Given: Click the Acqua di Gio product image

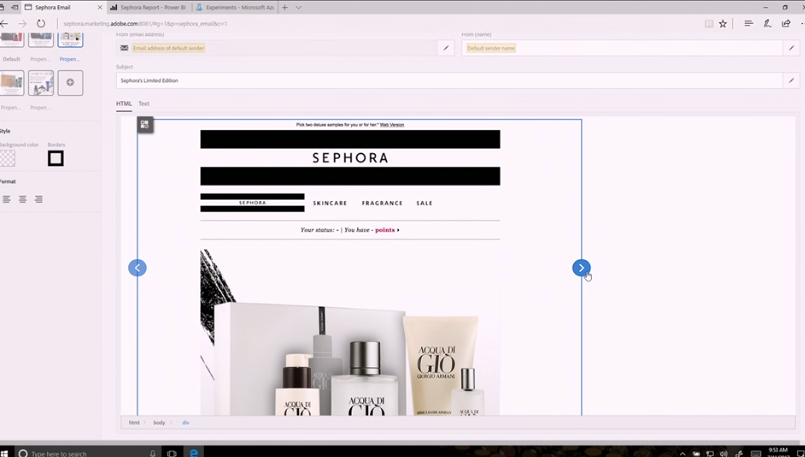Looking at the screenshot, I should [350, 333].
